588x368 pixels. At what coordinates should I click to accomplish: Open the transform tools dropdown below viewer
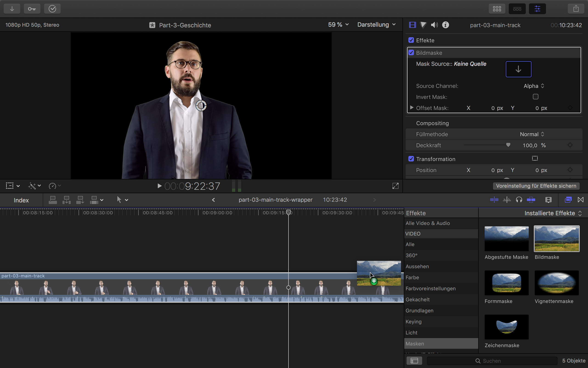click(13, 186)
